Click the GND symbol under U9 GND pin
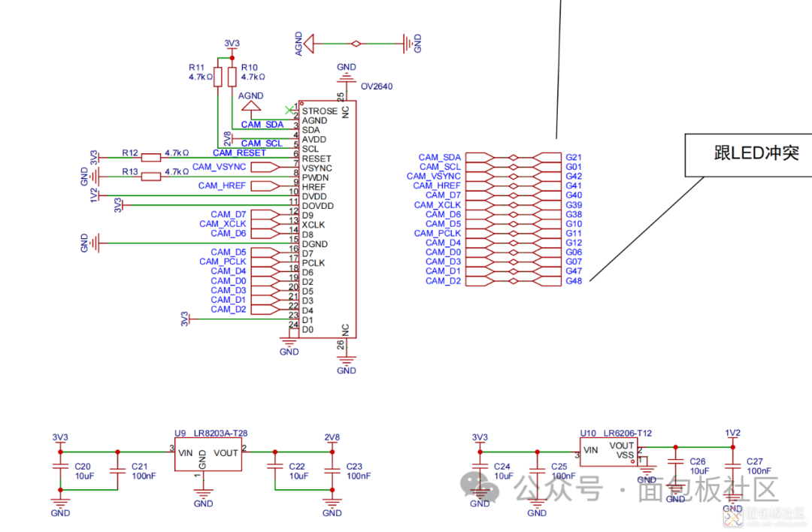The height and width of the screenshot is (532, 812). click(x=203, y=492)
